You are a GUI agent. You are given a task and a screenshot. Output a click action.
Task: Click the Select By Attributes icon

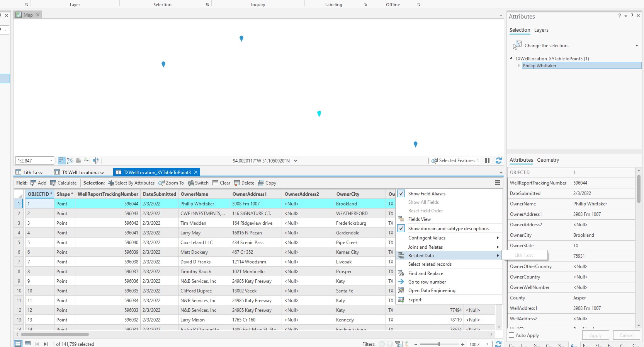(x=111, y=183)
